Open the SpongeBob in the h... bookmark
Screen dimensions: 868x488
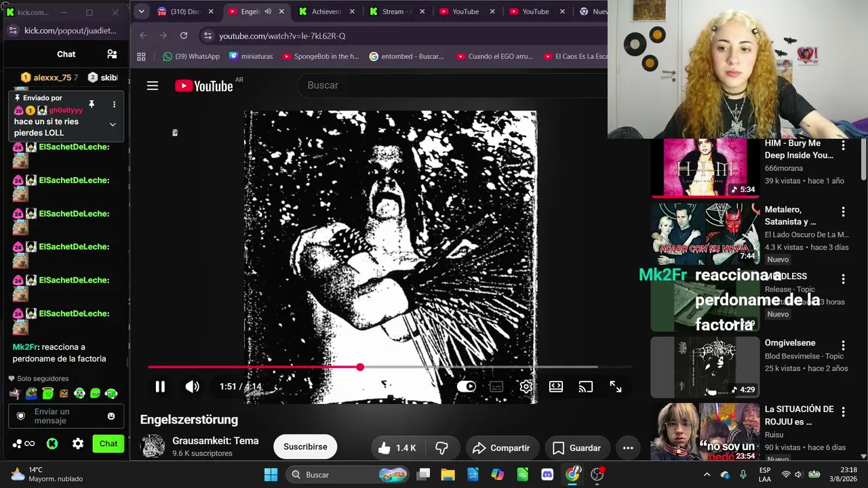321,57
